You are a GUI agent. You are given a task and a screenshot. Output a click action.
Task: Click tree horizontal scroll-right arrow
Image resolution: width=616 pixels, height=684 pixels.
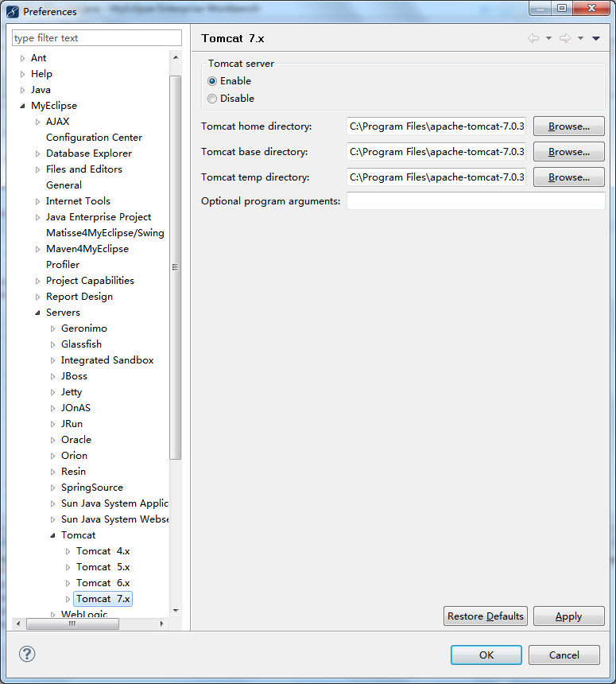pos(161,624)
